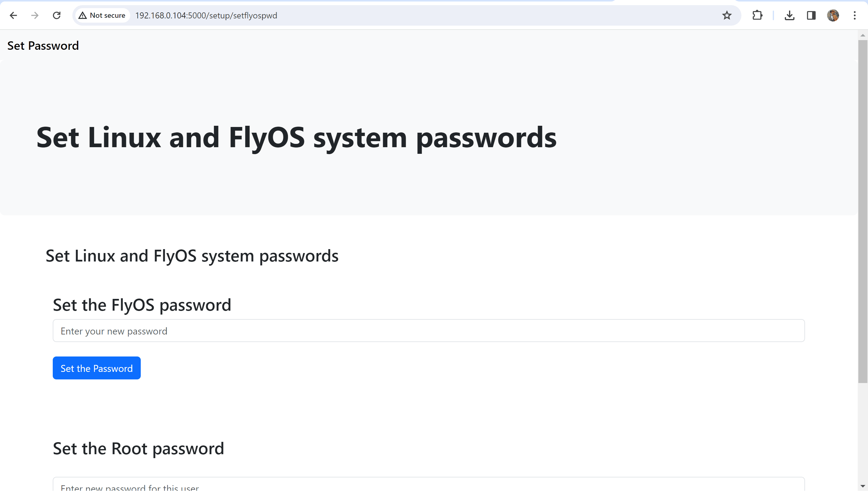The height and width of the screenshot is (491, 868).
Task: Focus the FlyOS new password field
Action: tap(429, 331)
